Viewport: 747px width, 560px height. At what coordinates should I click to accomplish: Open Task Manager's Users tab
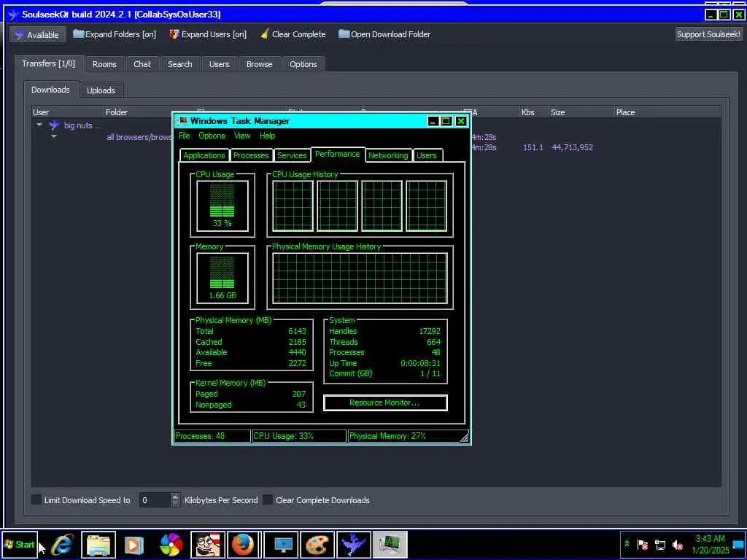click(x=426, y=155)
